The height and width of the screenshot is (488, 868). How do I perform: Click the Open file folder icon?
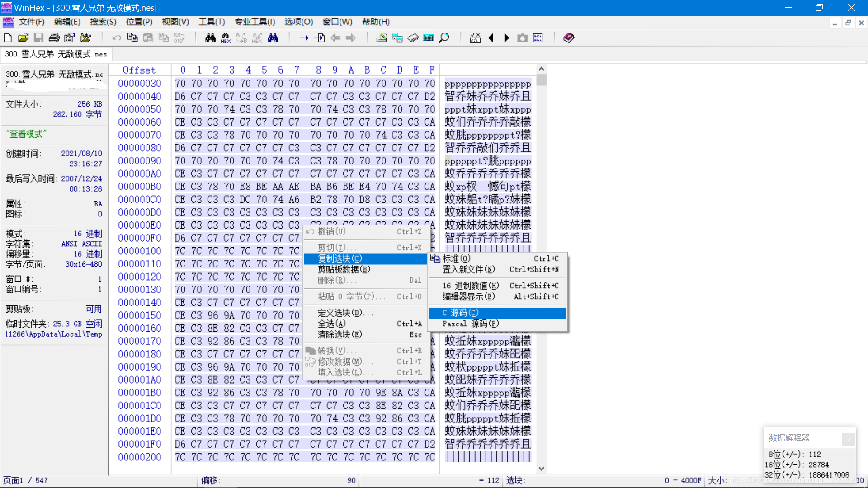pyautogui.click(x=23, y=38)
